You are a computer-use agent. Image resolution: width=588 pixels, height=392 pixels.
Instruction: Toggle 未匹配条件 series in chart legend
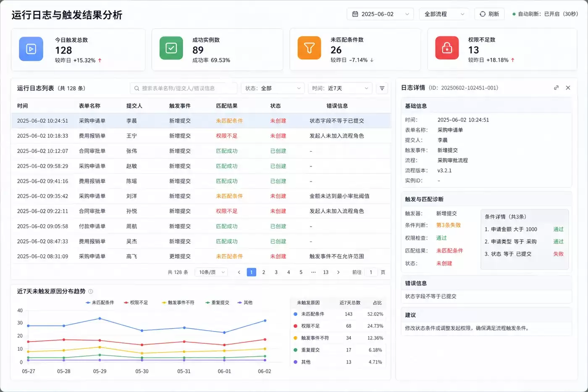click(x=100, y=303)
